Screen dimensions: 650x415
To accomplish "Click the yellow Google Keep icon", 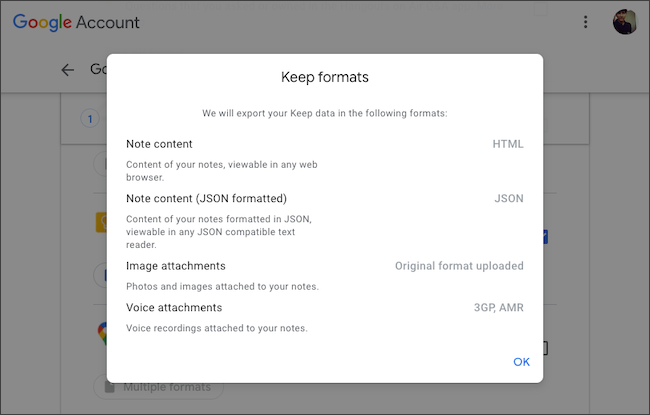I will 101,222.
